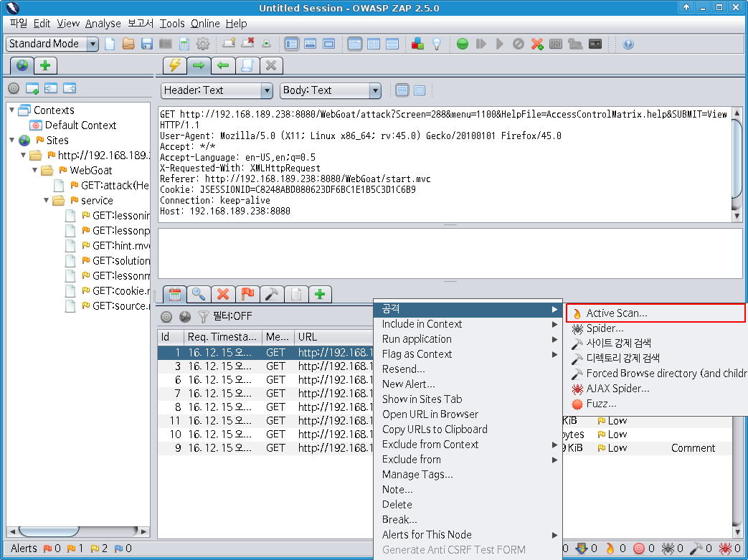Click the colored cubes add-ons manager icon

click(417, 44)
